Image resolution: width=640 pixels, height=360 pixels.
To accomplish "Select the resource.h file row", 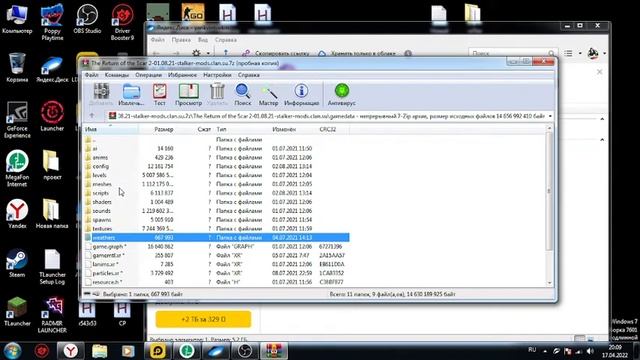I will point(216,282).
